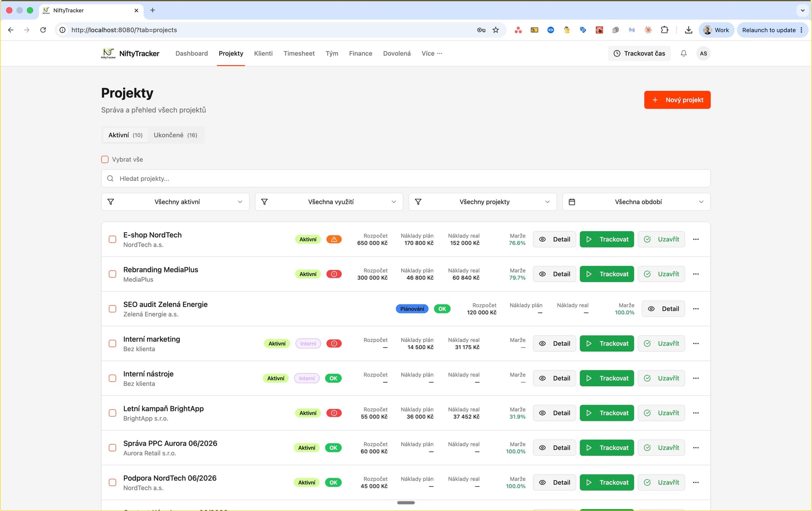Click Uzavřít for Interní marketing
Viewport: 812px width, 511px height.
[x=661, y=344]
